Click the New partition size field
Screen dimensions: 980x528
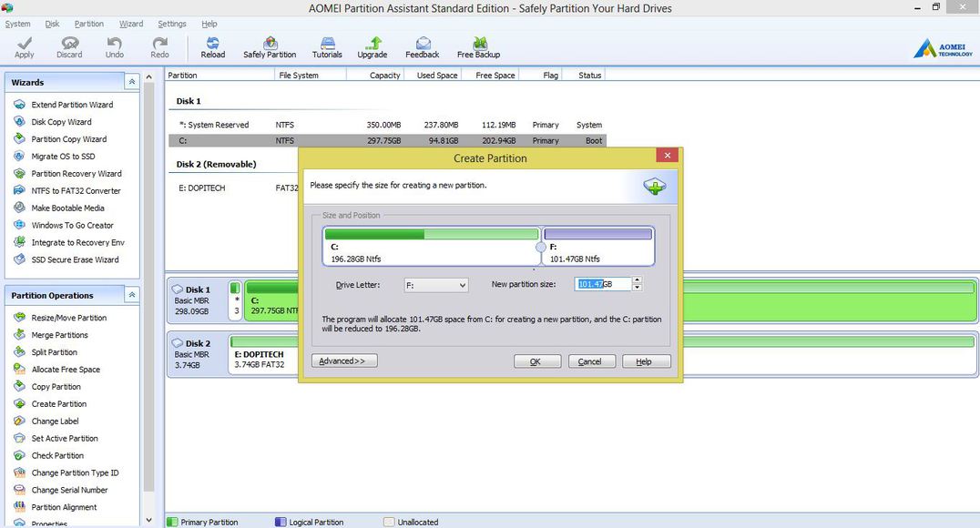(x=602, y=284)
